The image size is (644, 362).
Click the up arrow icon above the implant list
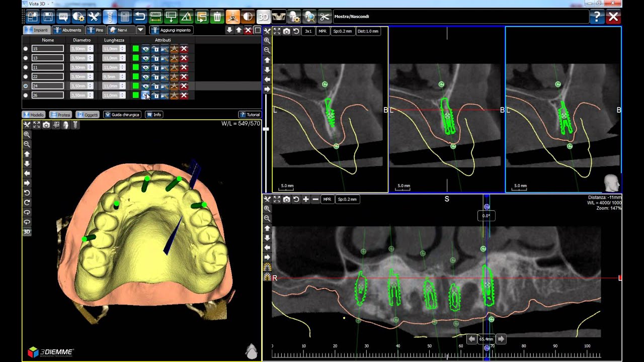(x=238, y=30)
